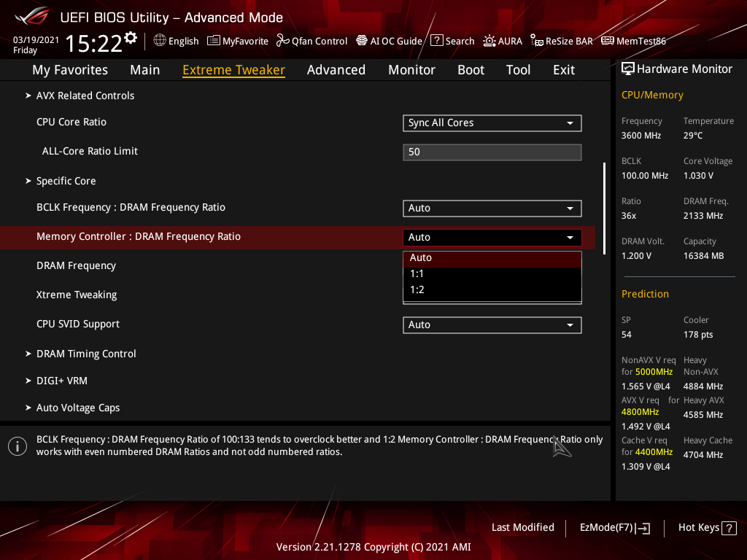
Task: Click the 2133 MHz DRAM Freq. value
Action: (703, 216)
